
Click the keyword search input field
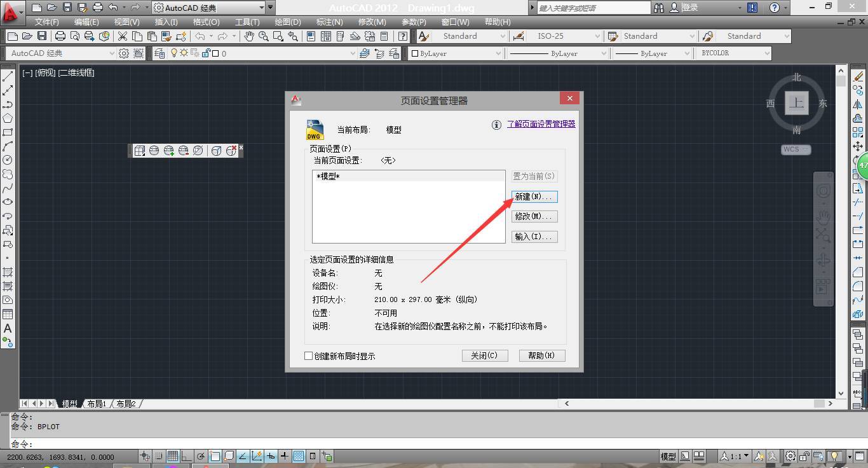593,8
